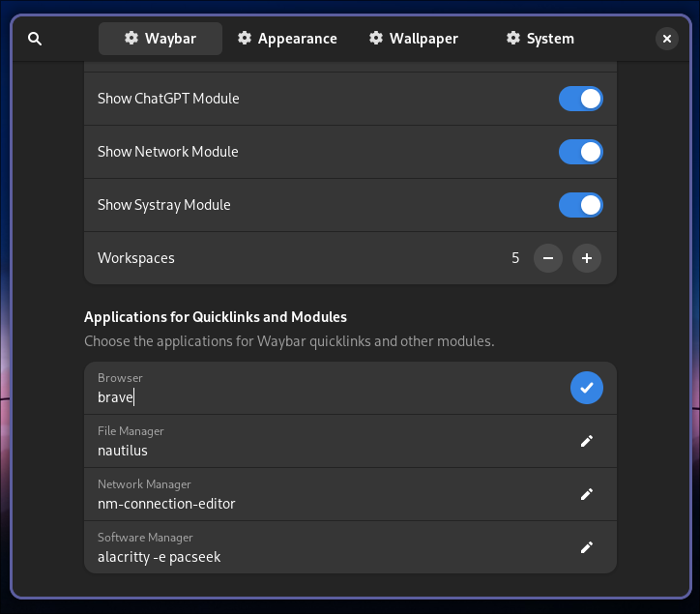Go to the System tab
This screenshot has height=614, width=700.
pyautogui.click(x=540, y=39)
